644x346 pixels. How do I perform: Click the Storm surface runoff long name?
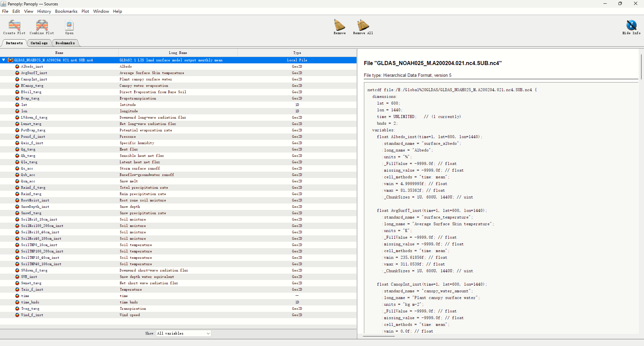coord(140,168)
